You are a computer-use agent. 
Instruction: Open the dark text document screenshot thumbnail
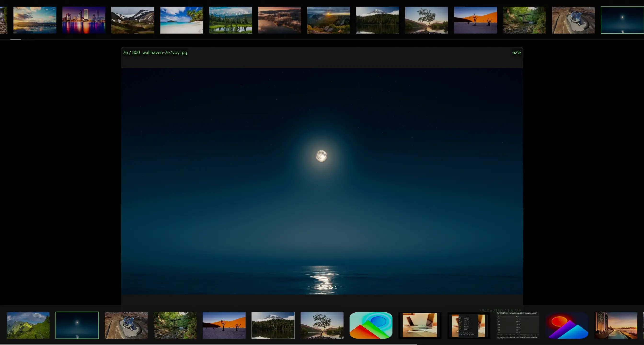pyautogui.click(x=518, y=325)
